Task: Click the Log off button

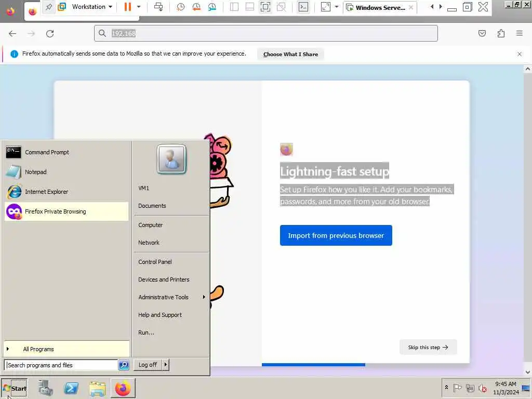Action: pos(148,365)
